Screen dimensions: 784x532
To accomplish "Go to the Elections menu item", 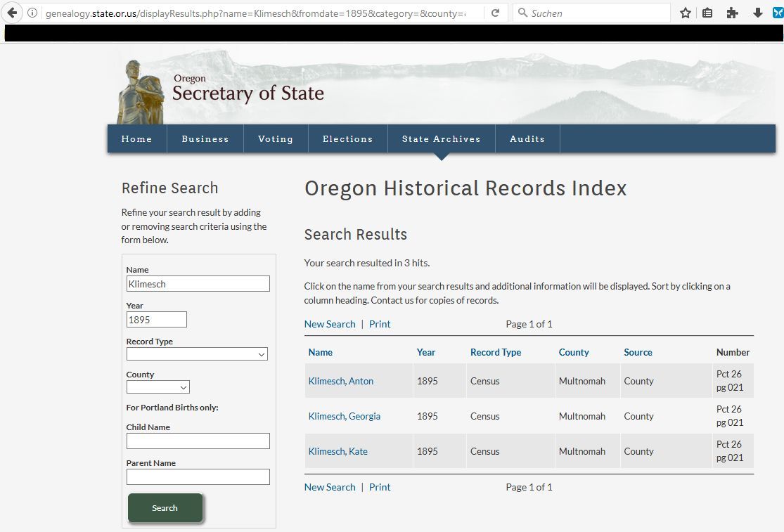I will 347,139.
